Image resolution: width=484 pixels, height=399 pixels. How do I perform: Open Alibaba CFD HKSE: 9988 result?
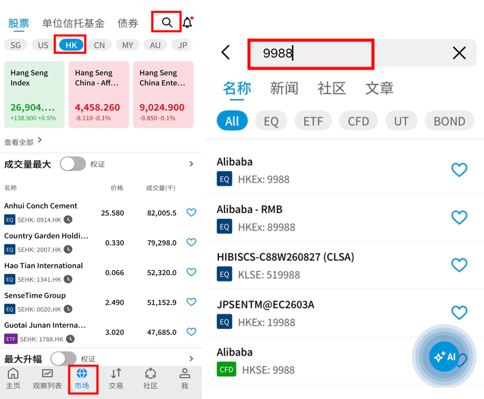pos(344,361)
